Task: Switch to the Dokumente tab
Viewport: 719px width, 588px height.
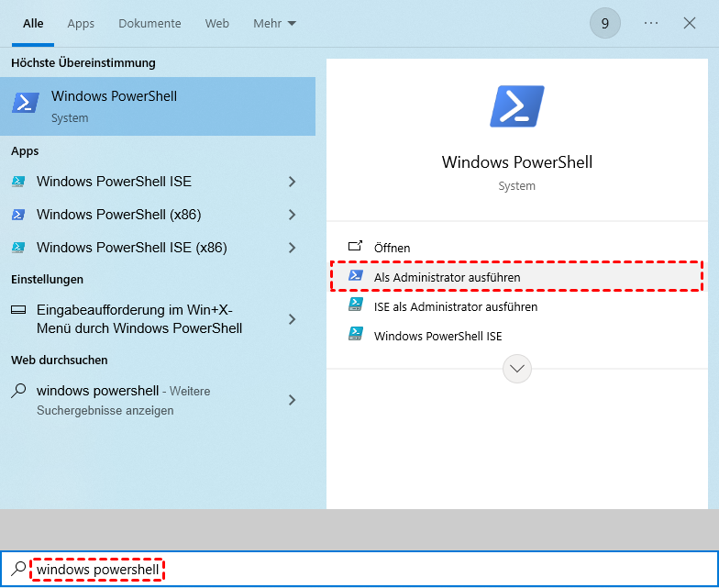Action: [149, 23]
